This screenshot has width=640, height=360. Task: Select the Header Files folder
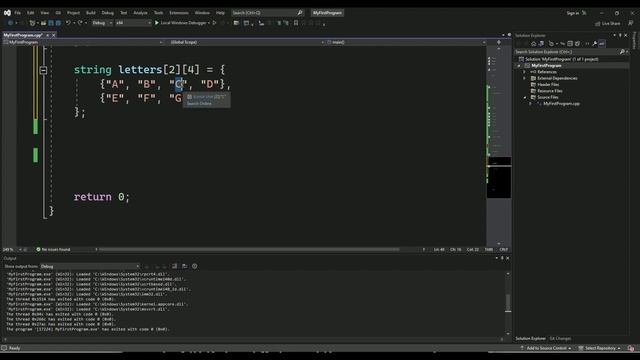coord(548,84)
